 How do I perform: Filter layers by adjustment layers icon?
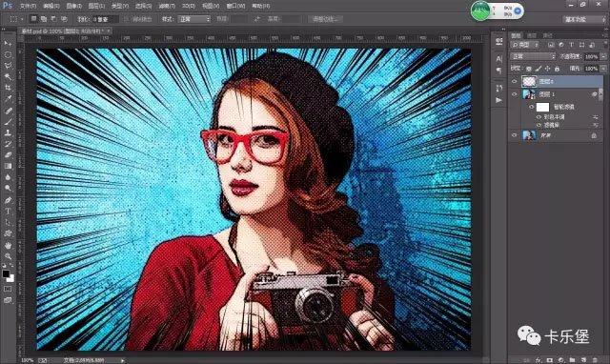point(561,45)
